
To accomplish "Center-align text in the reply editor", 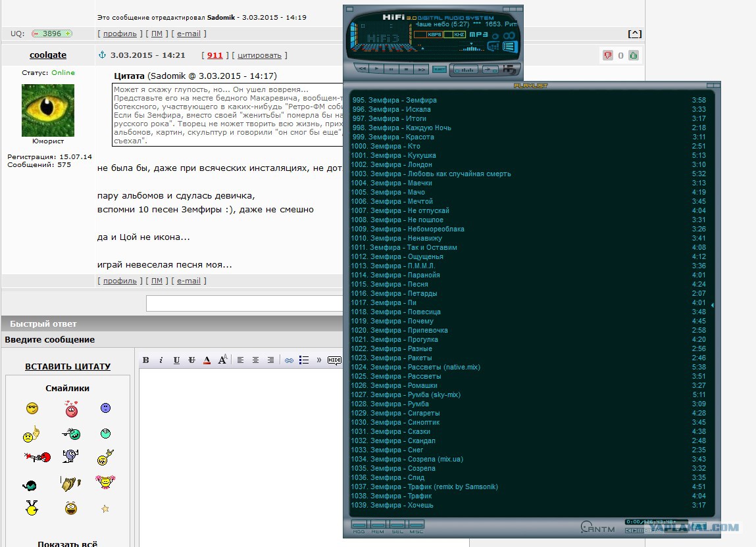I will point(255,360).
